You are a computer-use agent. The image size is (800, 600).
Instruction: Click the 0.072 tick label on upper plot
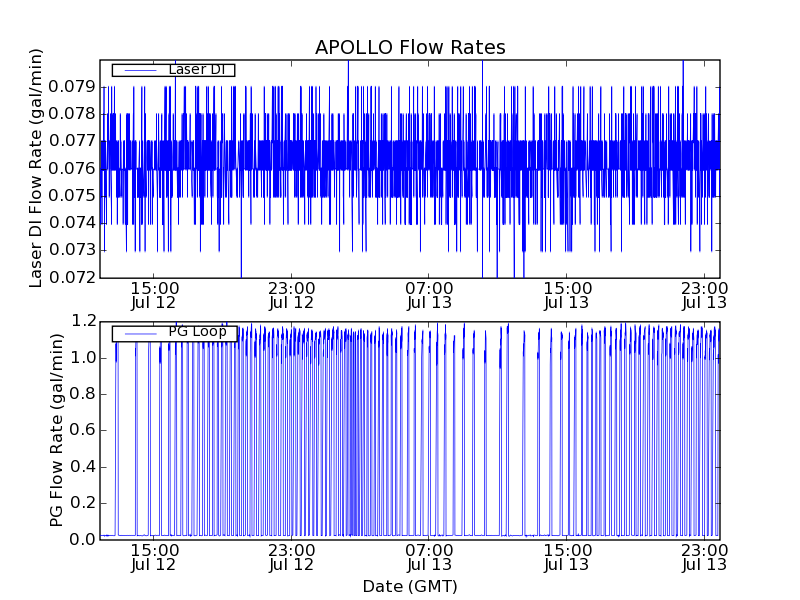(72, 278)
